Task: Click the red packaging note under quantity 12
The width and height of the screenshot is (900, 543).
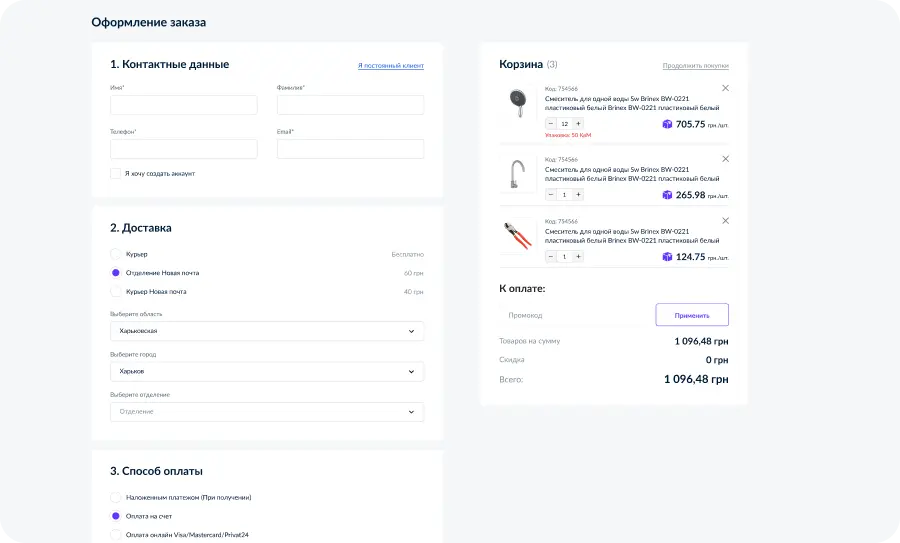Action: [568, 135]
